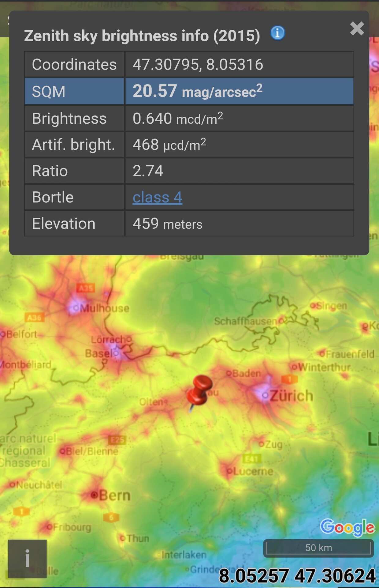Click the Neuchâtel label on the map
The image size is (379, 588).
pos(39,485)
